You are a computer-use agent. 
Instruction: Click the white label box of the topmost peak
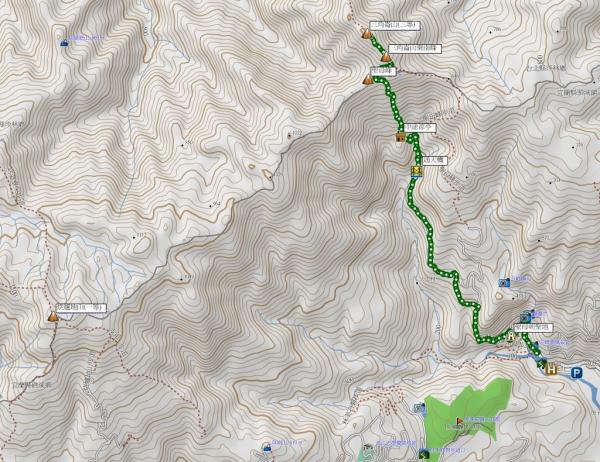point(395,26)
